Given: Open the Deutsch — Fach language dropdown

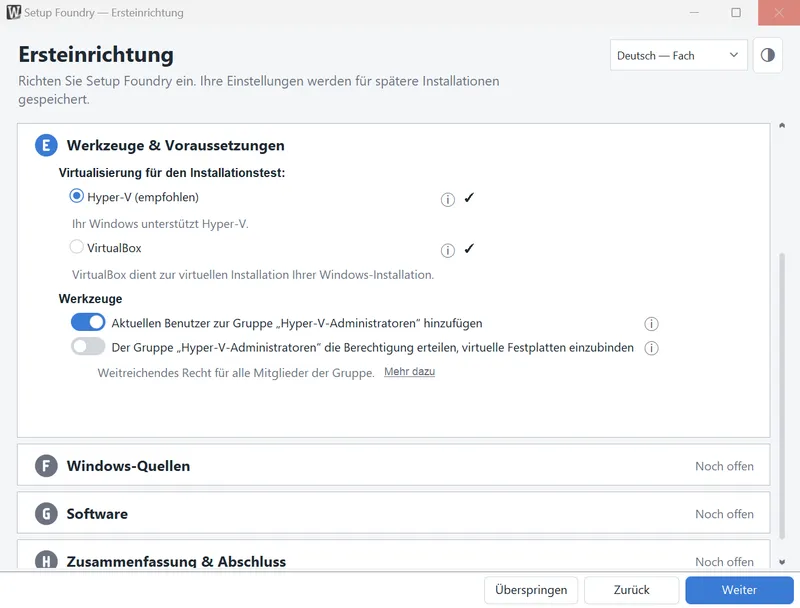Looking at the screenshot, I should point(679,55).
